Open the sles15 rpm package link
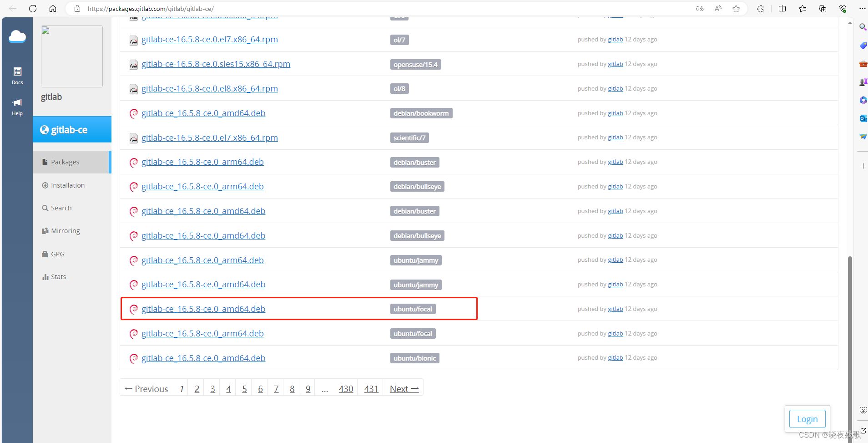Viewport: 868px width, 443px height. pos(216,64)
